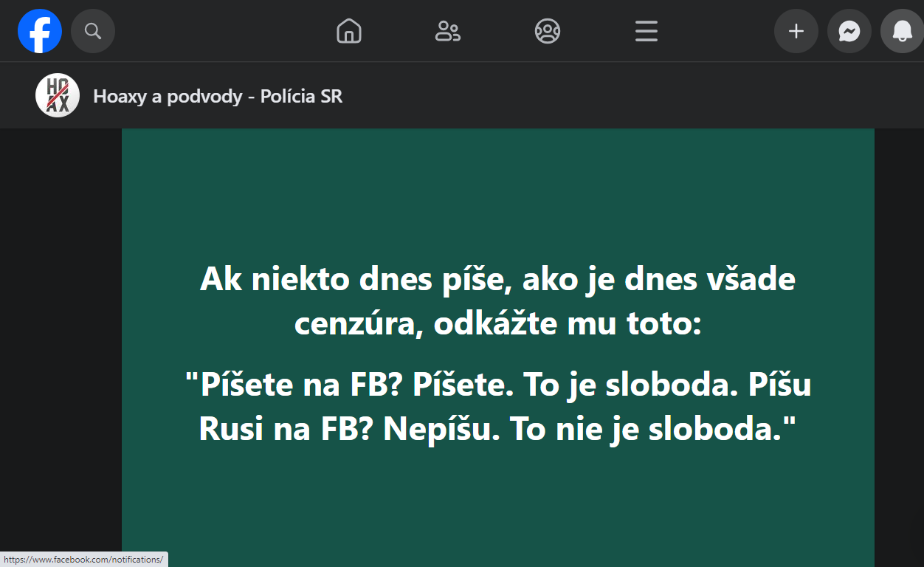The width and height of the screenshot is (924, 567).
Task: Open the Create plus menu
Action: pyautogui.click(x=796, y=31)
